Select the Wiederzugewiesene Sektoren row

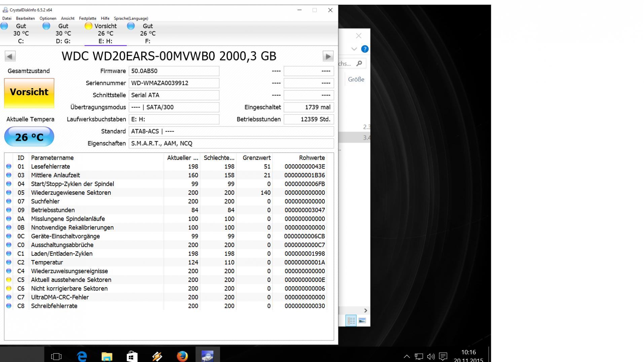click(166, 193)
